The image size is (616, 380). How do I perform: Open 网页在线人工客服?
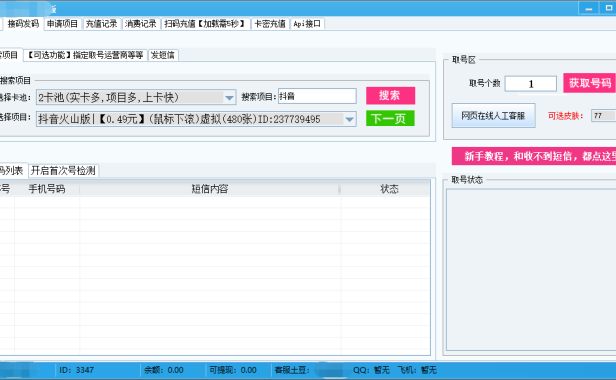(x=493, y=116)
